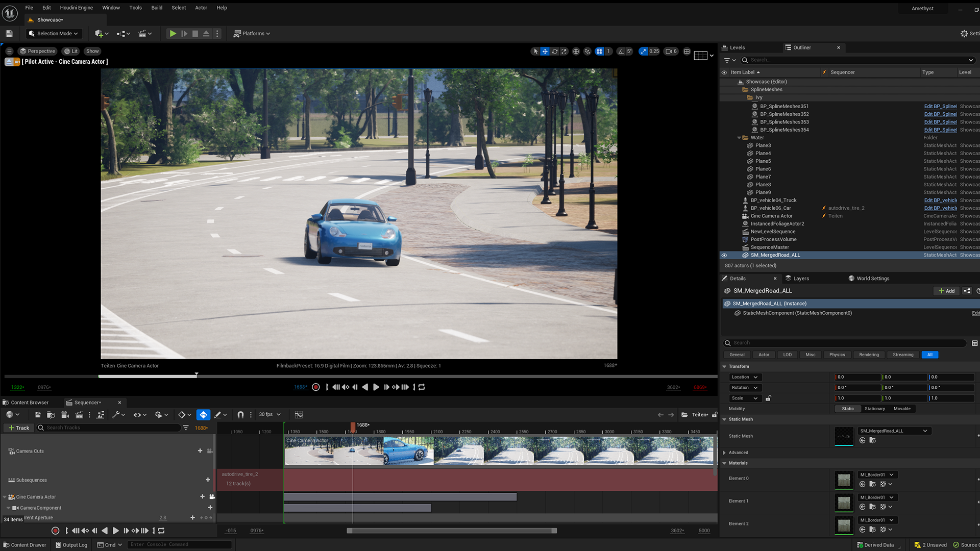
Task: Open the Houdini Engine menu
Action: pos(76,8)
